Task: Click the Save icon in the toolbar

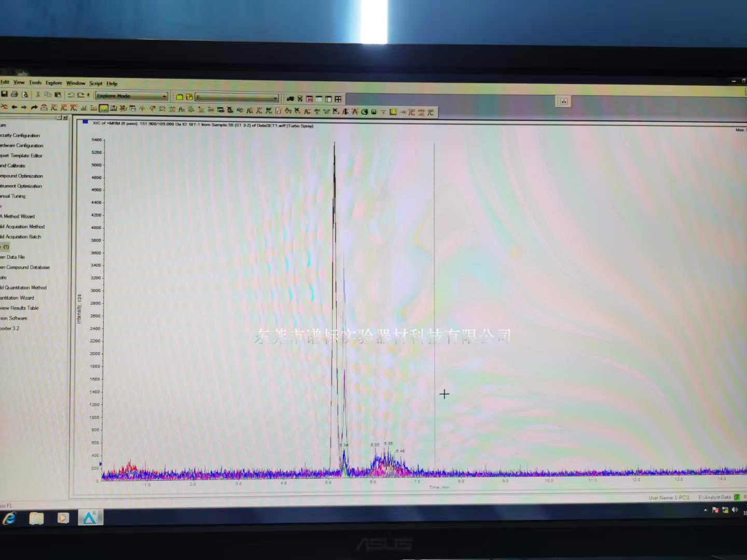Action: pos(4,94)
